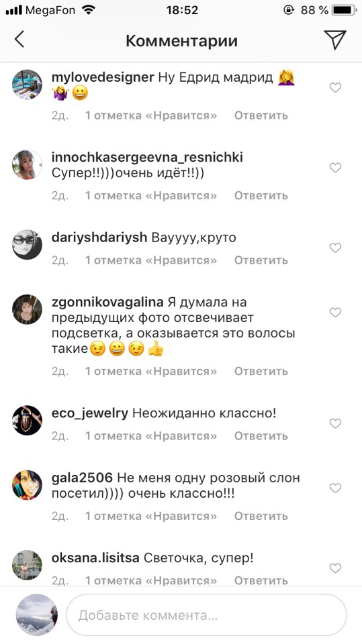View likes on zgonnikovagalina's comment
This screenshot has width=362, height=644.
tap(151, 371)
